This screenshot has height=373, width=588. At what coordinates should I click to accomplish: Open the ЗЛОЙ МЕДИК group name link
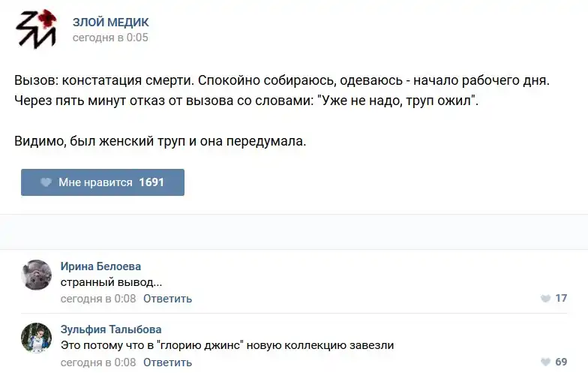click(x=110, y=23)
